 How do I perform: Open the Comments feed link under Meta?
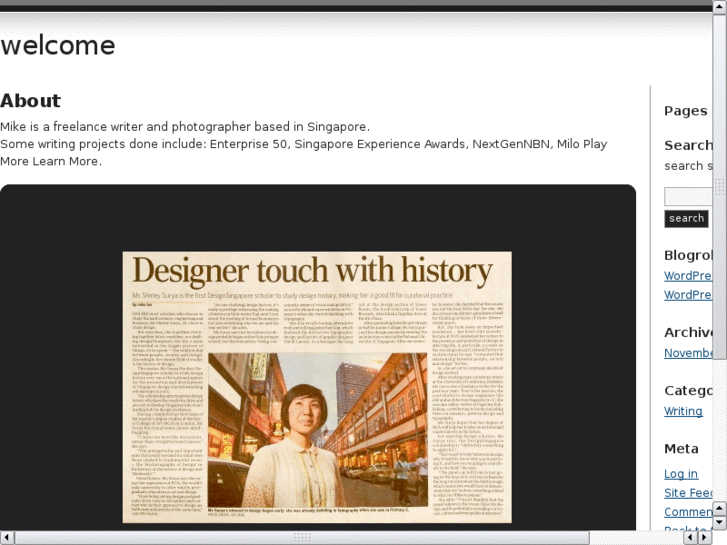point(688,512)
